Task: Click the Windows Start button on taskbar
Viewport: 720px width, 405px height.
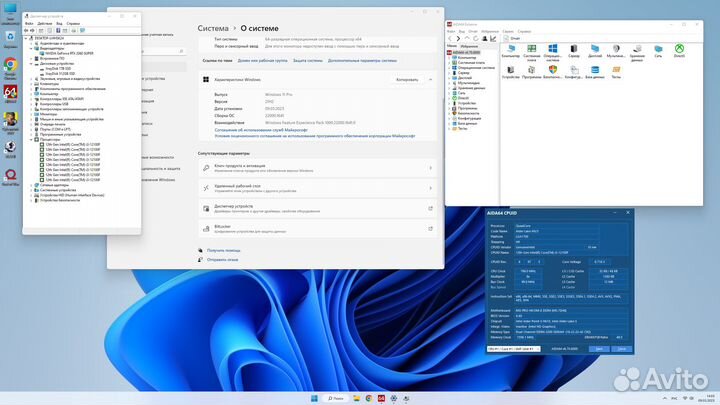Action: pyautogui.click(x=314, y=398)
